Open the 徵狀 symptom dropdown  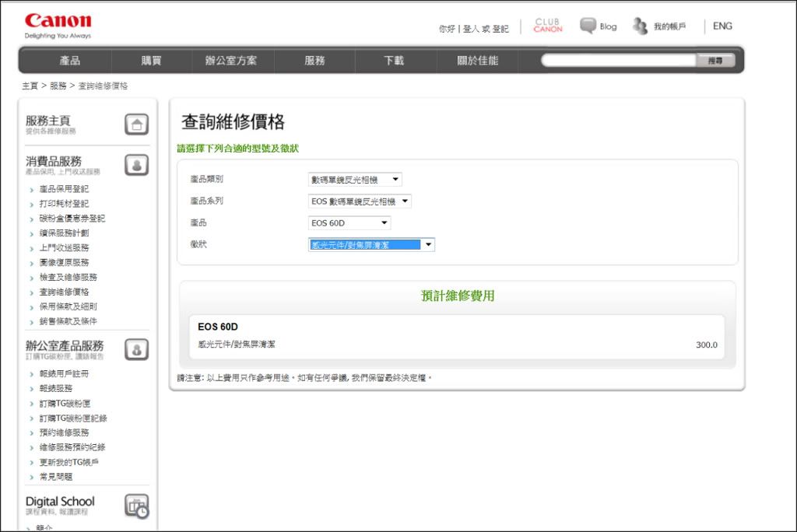click(371, 245)
